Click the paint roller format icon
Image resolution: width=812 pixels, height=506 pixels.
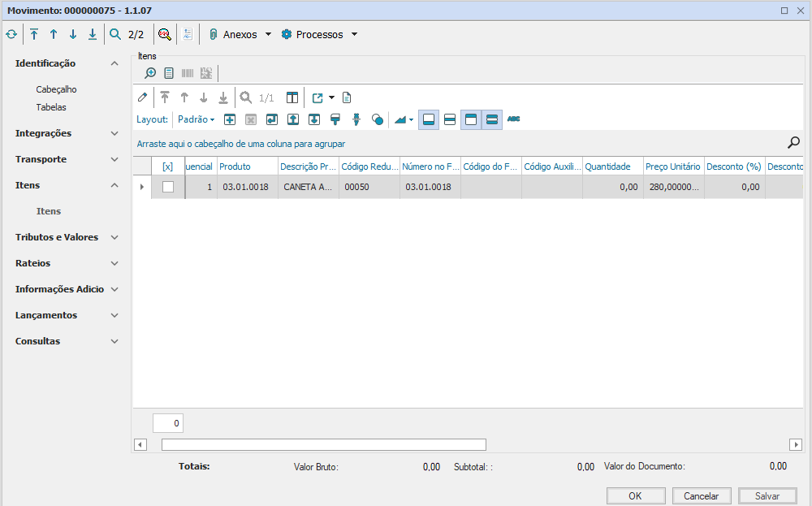pyautogui.click(x=335, y=119)
